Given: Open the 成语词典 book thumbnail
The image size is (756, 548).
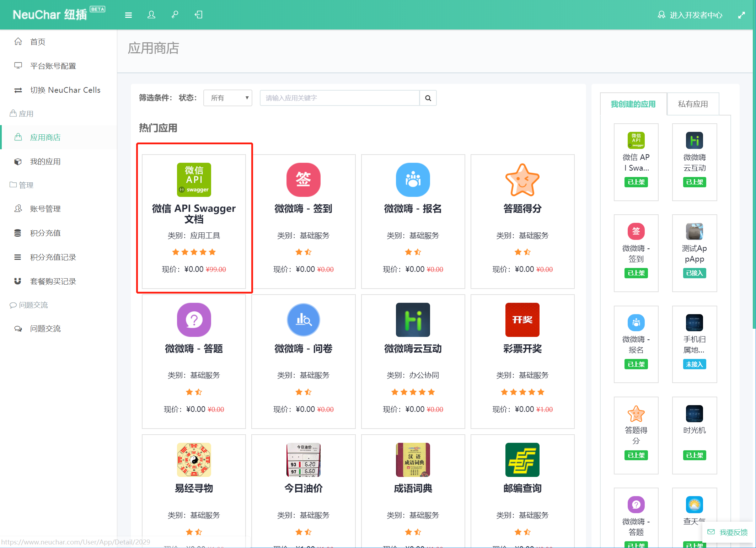Looking at the screenshot, I should (413, 460).
